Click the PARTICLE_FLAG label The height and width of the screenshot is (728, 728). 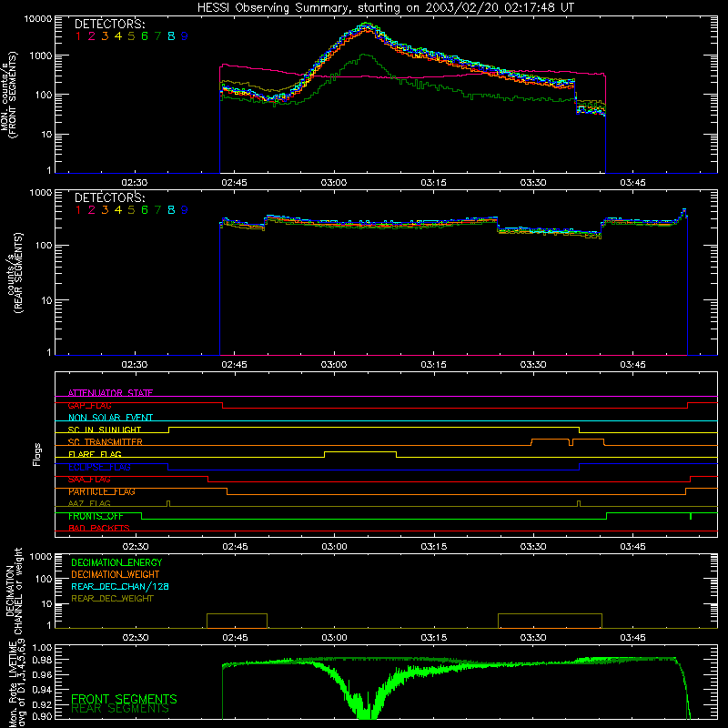(x=102, y=491)
